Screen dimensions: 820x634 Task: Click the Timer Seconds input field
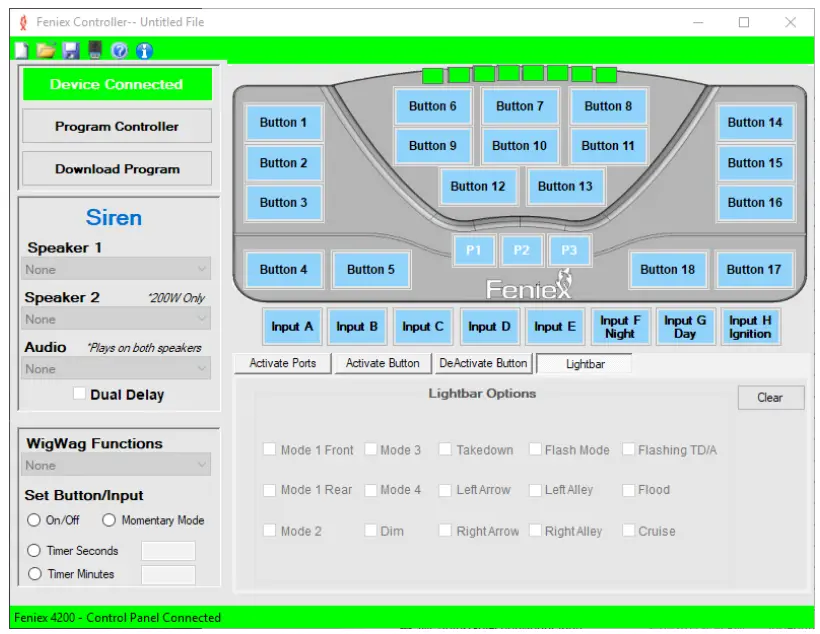(168, 551)
